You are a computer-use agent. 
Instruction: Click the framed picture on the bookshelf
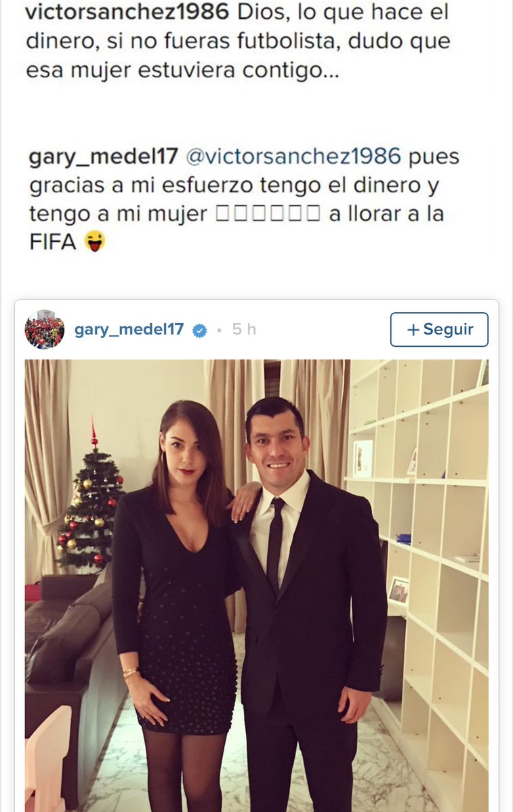pos(363,458)
